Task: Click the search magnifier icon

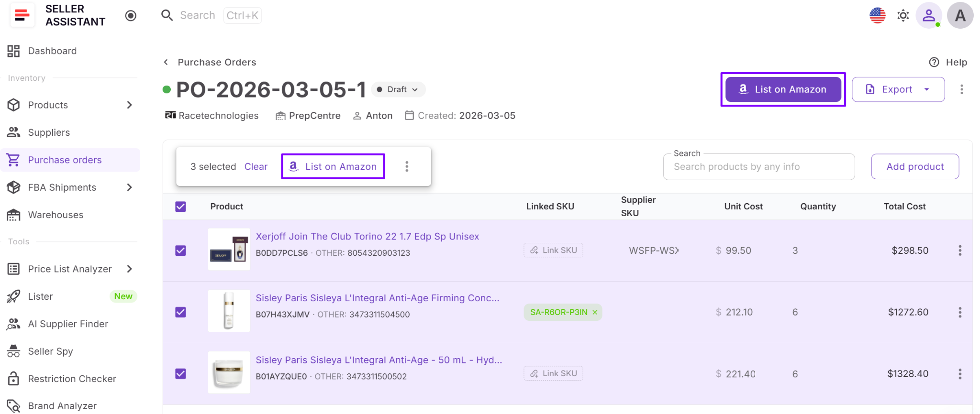Action: coord(167,15)
